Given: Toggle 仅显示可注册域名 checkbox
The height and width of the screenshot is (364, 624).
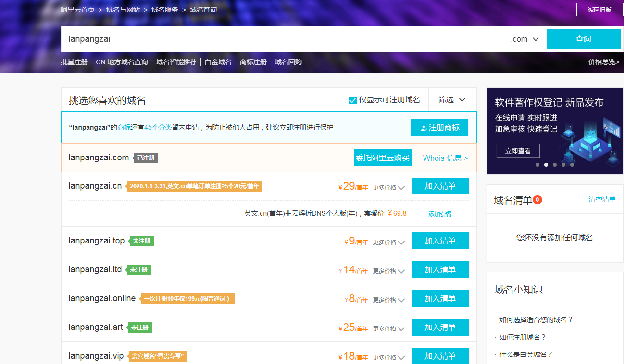Looking at the screenshot, I should pyautogui.click(x=352, y=100).
